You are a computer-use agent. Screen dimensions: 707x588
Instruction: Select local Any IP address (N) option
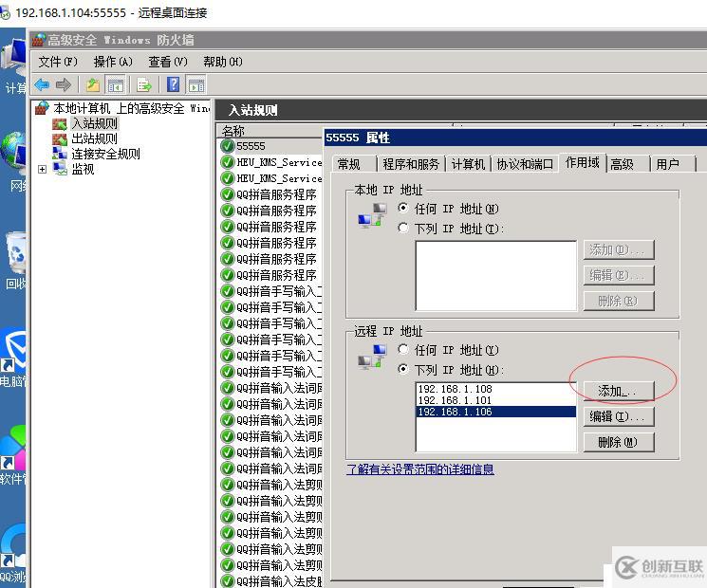pyautogui.click(x=403, y=208)
